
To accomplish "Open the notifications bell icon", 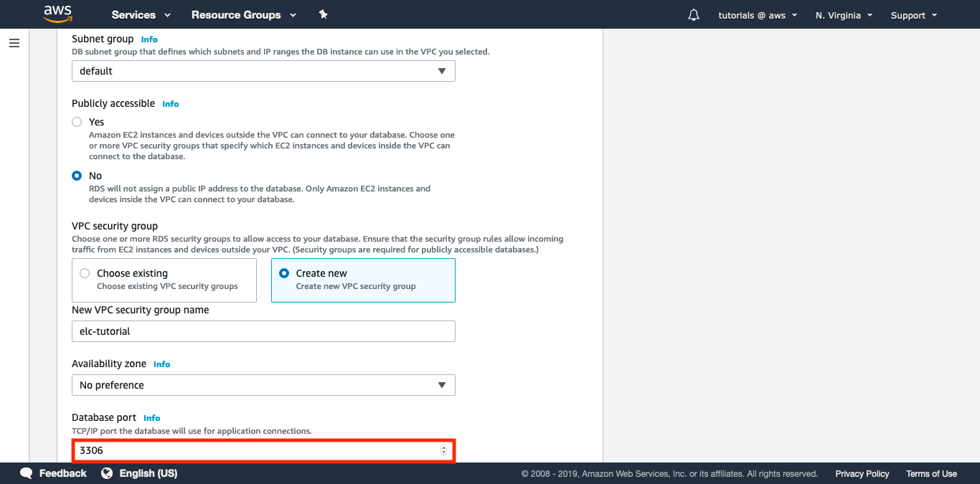I will [x=693, y=15].
